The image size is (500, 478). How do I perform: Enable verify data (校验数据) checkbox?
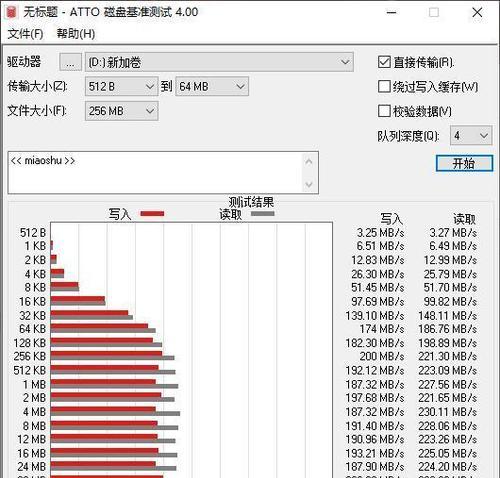coord(384,111)
